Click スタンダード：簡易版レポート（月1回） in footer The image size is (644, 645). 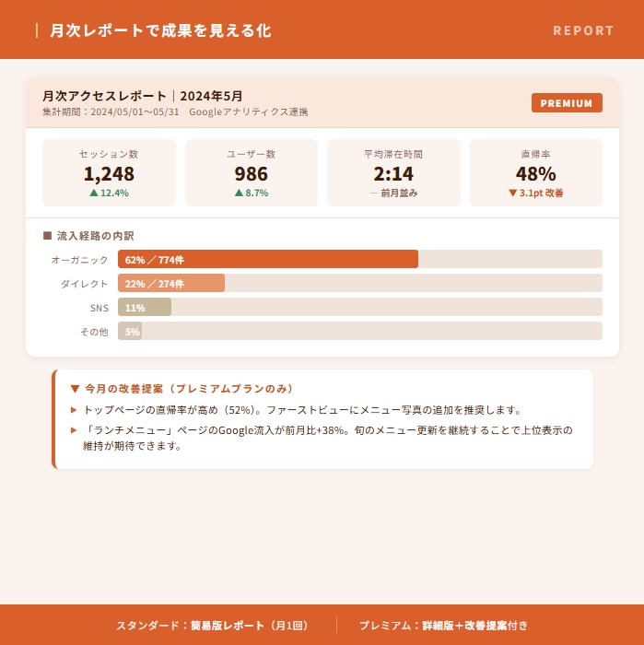[x=211, y=626]
